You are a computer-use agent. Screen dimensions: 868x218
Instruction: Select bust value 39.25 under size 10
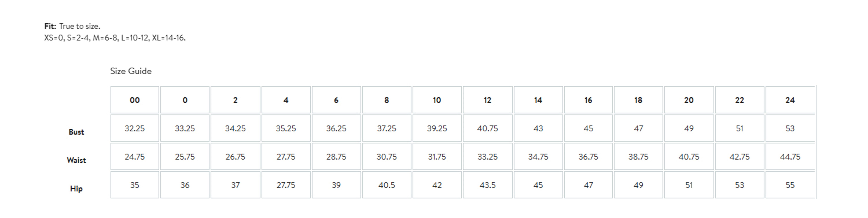[x=437, y=128]
